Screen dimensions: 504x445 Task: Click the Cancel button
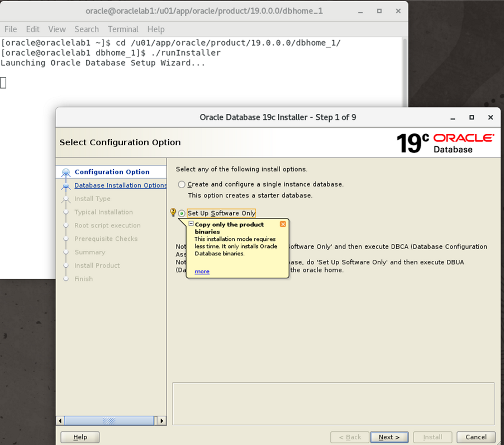pyautogui.click(x=476, y=437)
